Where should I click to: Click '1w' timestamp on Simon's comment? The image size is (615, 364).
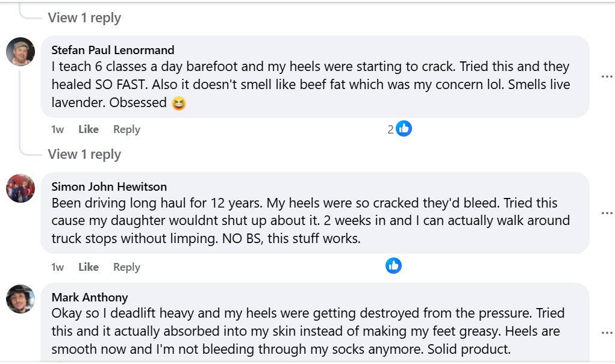click(58, 267)
